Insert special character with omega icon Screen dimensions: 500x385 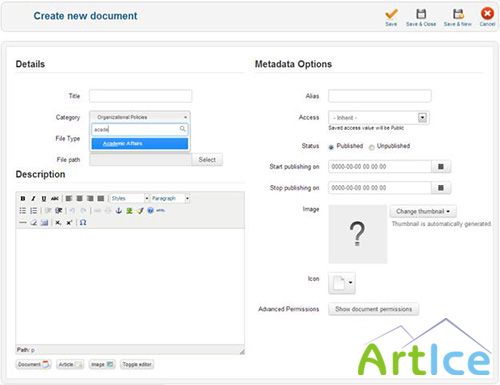pyautogui.click(x=83, y=223)
